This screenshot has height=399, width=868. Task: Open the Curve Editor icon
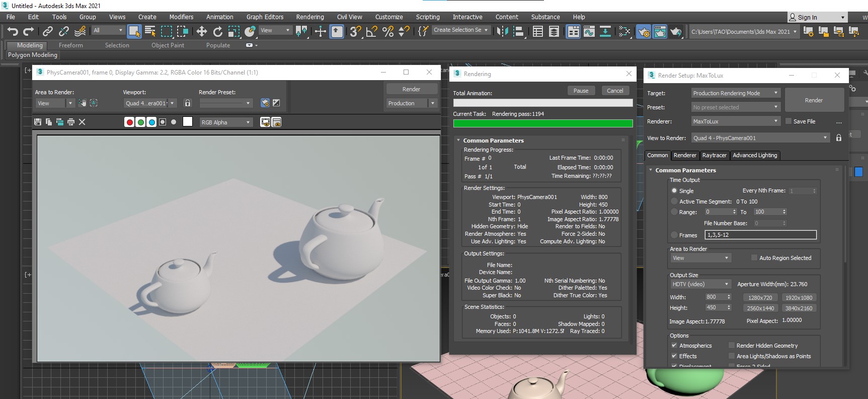point(589,32)
